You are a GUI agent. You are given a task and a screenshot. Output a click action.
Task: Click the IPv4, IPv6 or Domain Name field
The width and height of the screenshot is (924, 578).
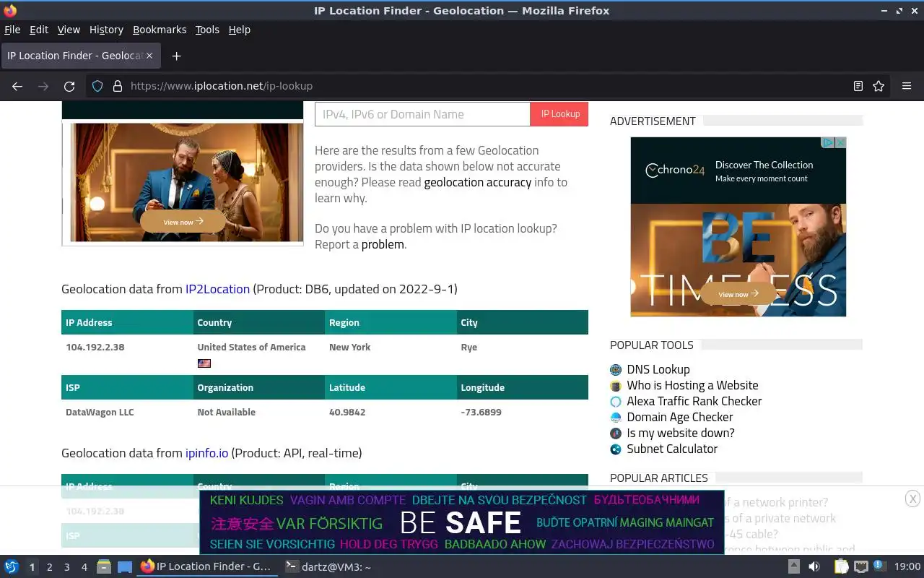tap(422, 114)
